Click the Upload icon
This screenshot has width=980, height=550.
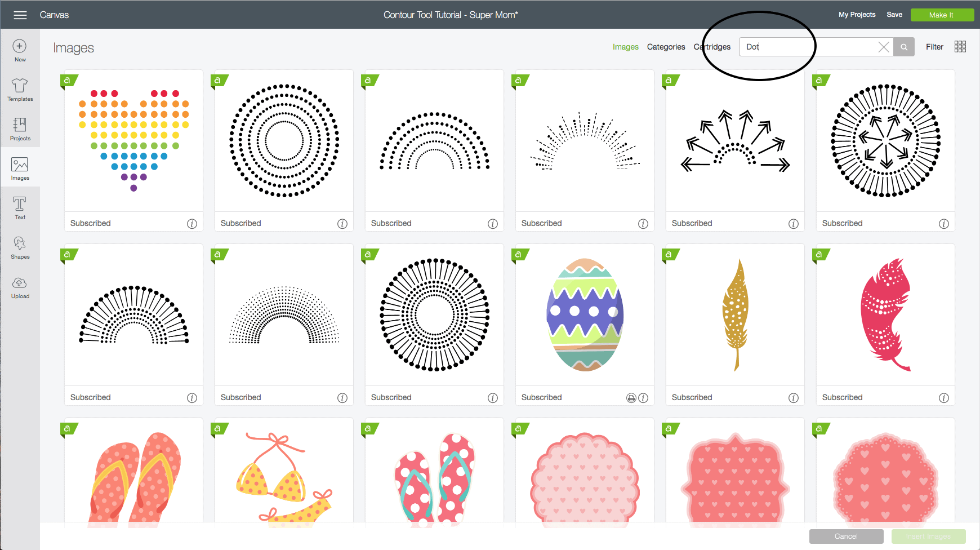click(20, 286)
